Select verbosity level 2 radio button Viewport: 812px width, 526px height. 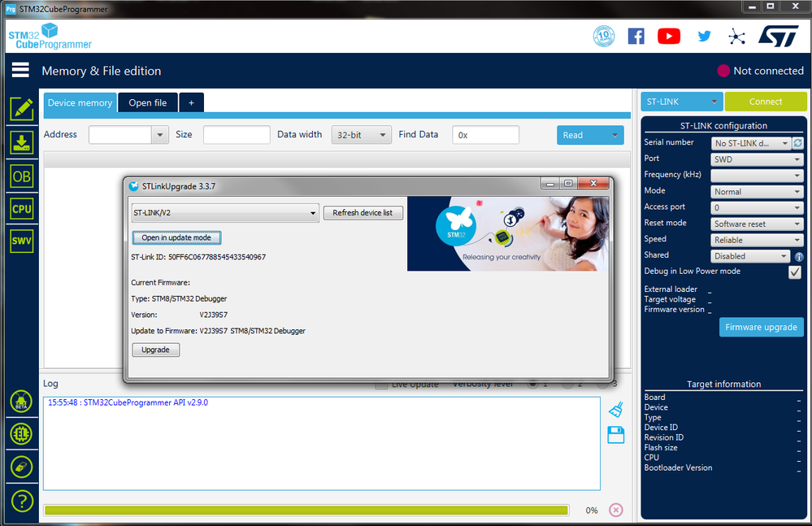click(x=567, y=384)
